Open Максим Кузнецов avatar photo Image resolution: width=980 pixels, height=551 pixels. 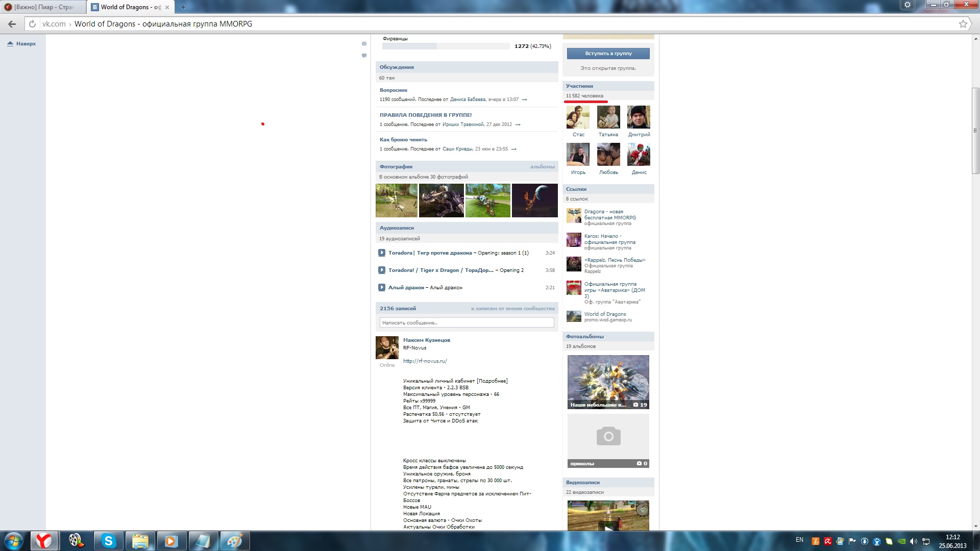tap(387, 347)
